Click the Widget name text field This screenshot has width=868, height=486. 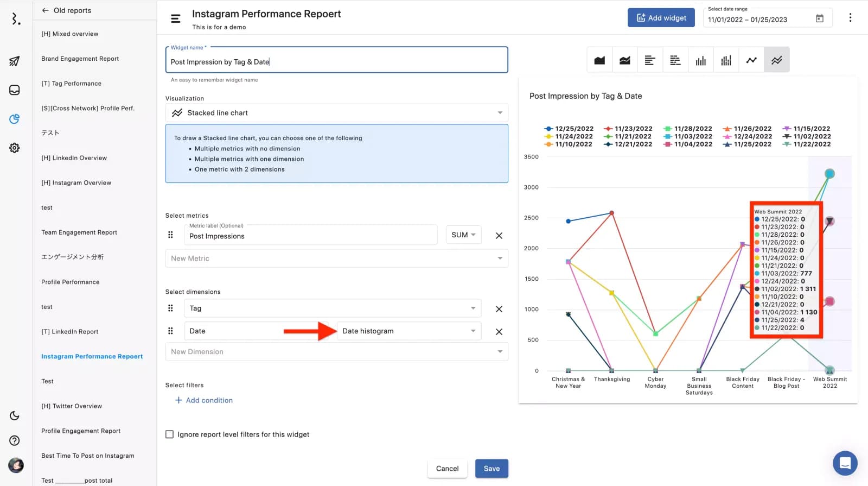click(336, 62)
